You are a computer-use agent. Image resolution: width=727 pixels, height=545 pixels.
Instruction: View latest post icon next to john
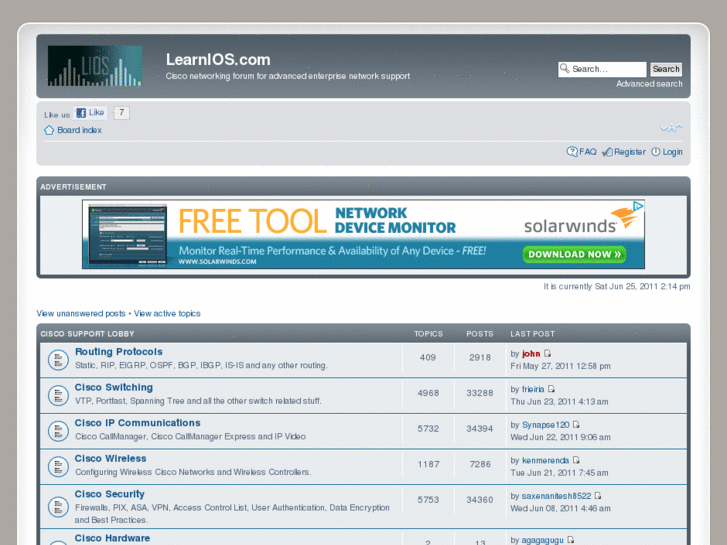coord(548,353)
